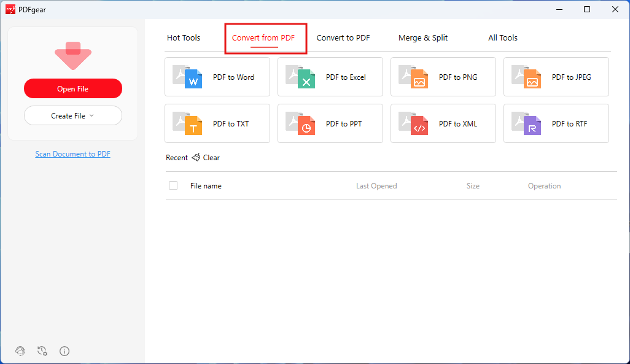Click the Size column header

point(473,186)
